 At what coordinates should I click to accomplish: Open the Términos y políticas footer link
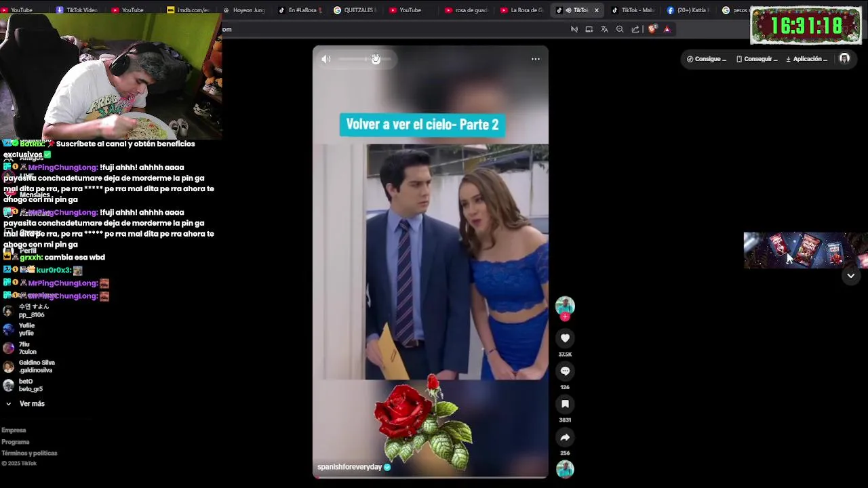[29, 453]
